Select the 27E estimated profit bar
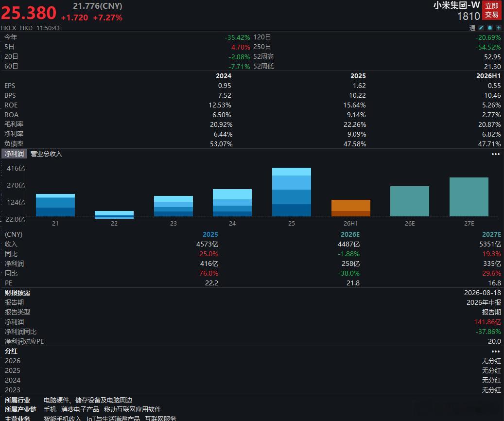This screenshot has height=421, width=504. tap(469, 197)
